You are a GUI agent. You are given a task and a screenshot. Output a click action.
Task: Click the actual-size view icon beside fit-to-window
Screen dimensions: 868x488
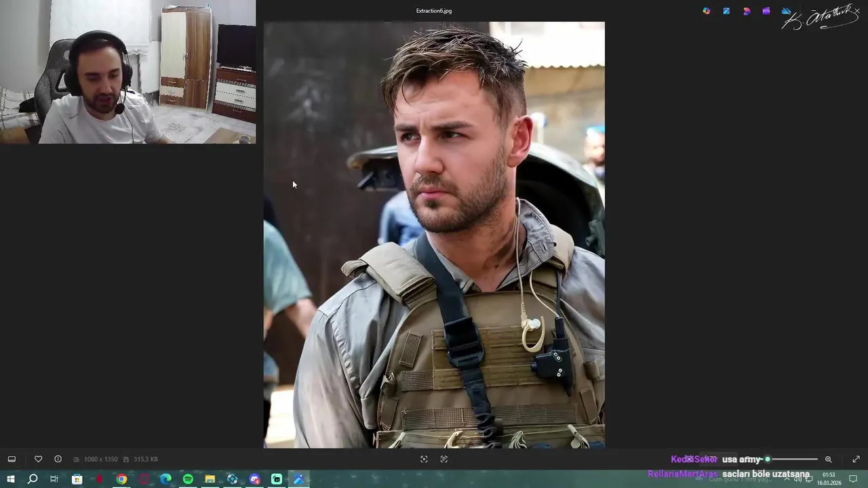click(x=443, y=459)
